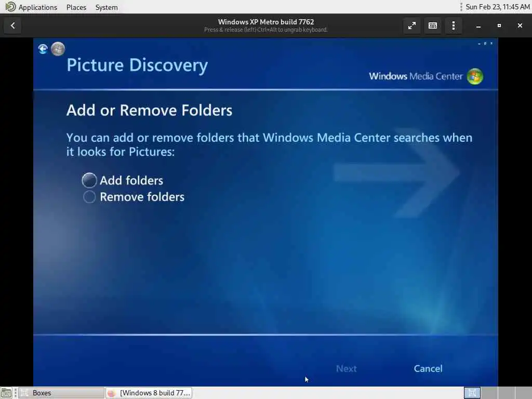
Task: Open the Places menu
Action: 76,7
